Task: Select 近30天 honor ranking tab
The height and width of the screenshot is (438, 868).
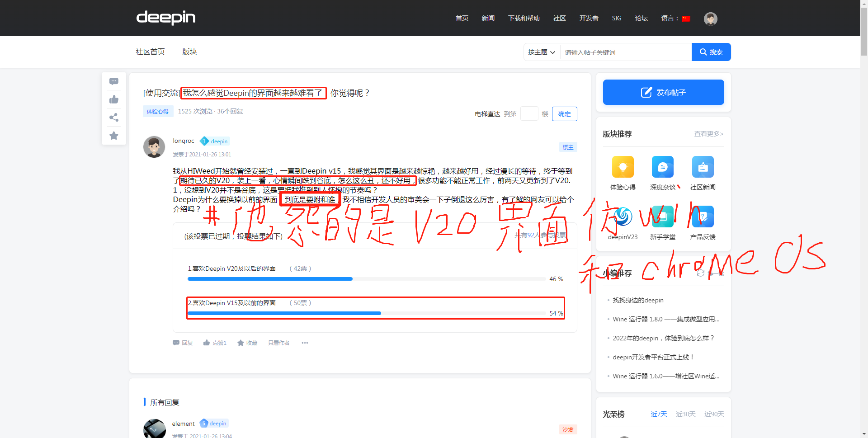Action: tap(685, 414)
